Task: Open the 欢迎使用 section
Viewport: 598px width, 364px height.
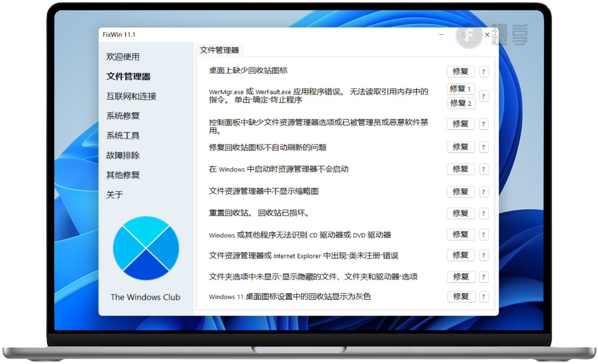Action: pyautogui.click(x=123, y=57)
